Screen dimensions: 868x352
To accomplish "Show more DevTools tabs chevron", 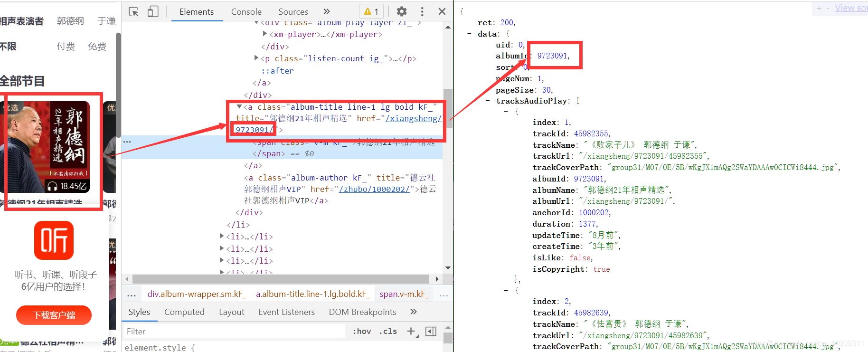I will click(326, 11).
